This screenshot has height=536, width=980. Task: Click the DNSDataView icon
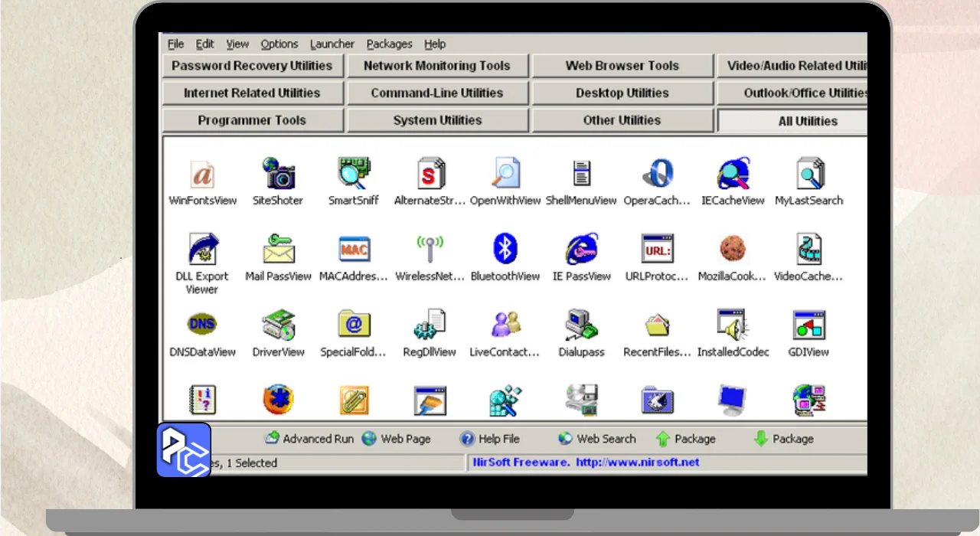203,325
